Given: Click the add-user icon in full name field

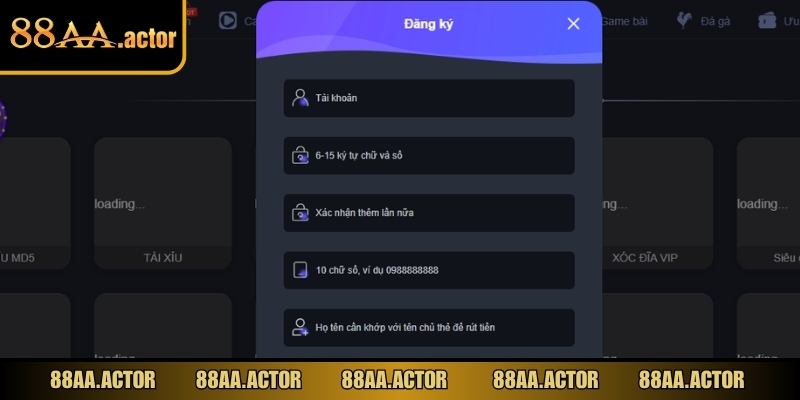Looking at the screenshot, I should click(x=300, y=327).
